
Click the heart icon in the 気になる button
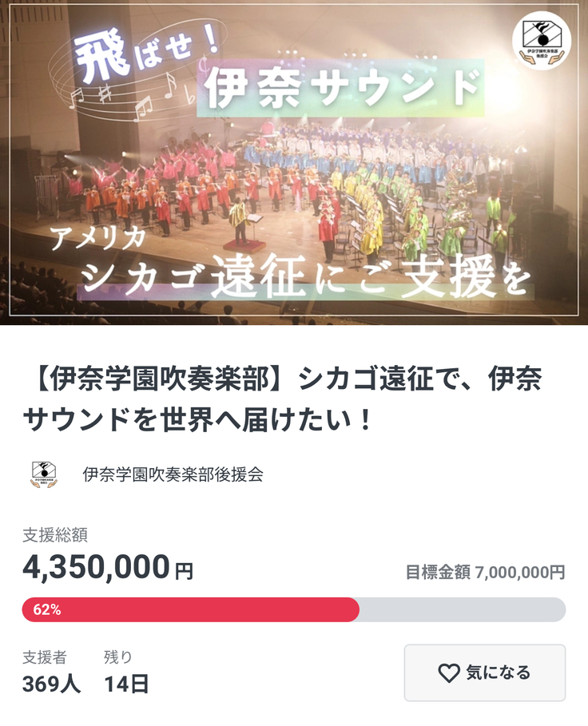(x=449, y=673)
